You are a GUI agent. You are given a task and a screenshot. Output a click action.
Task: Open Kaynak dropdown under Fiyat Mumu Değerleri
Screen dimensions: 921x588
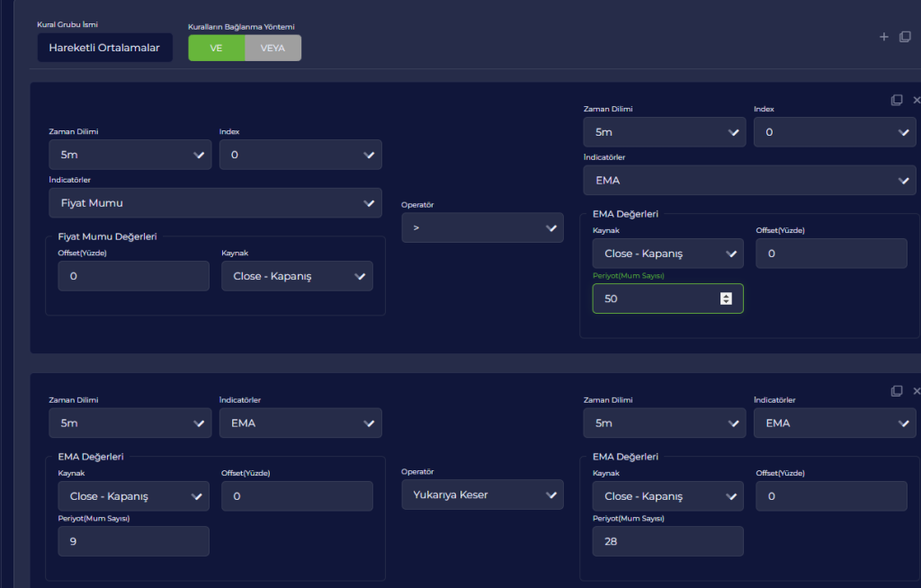(x=297, y=276)
